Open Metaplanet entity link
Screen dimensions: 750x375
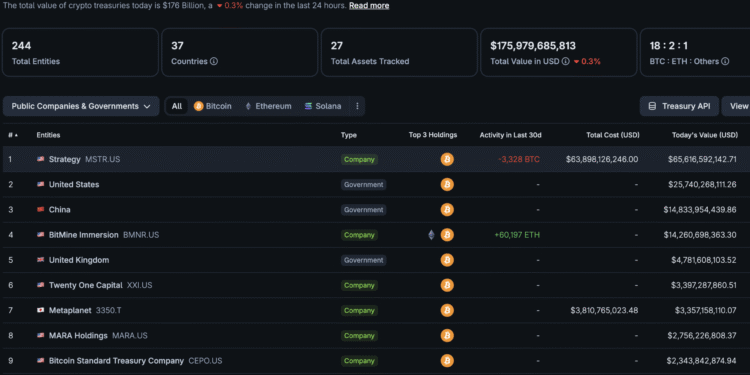pyautogui.click(x=70, y=310)
